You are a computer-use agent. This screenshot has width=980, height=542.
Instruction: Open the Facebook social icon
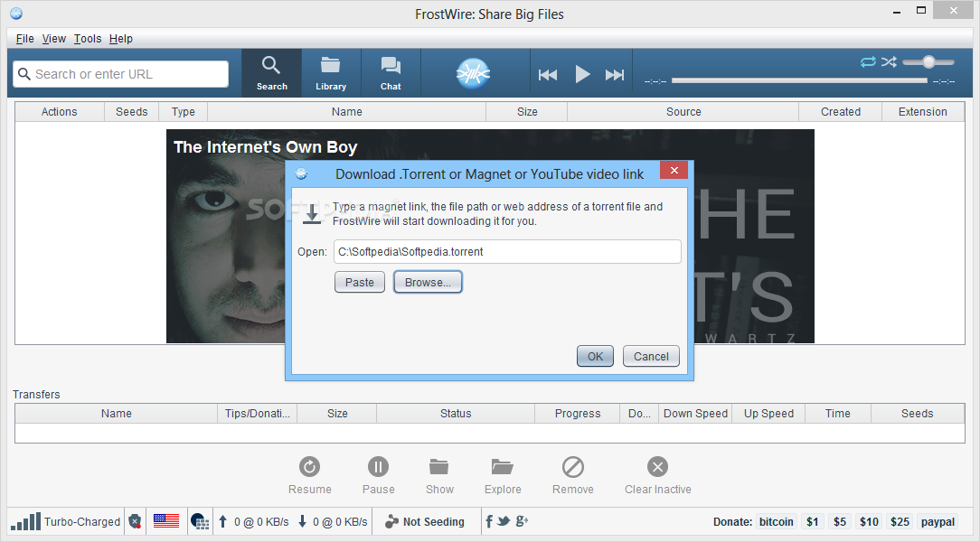489,521
